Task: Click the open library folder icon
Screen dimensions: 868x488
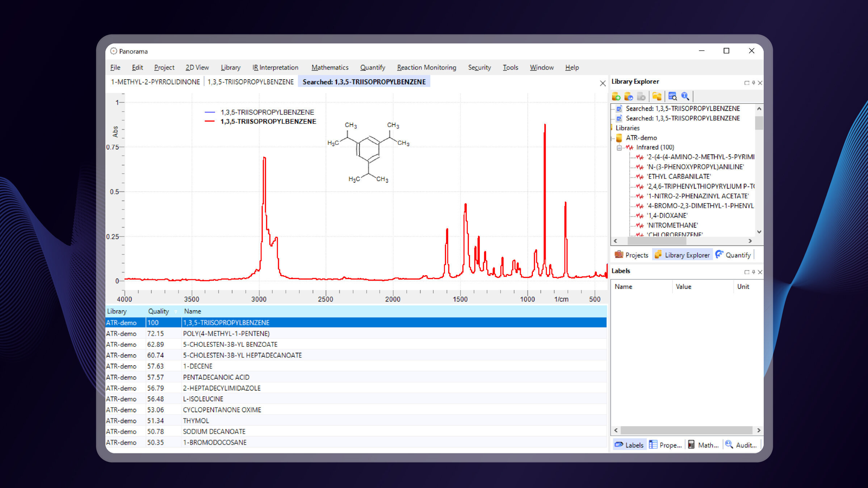Action: pyautogui.click(x=657, y=96)
